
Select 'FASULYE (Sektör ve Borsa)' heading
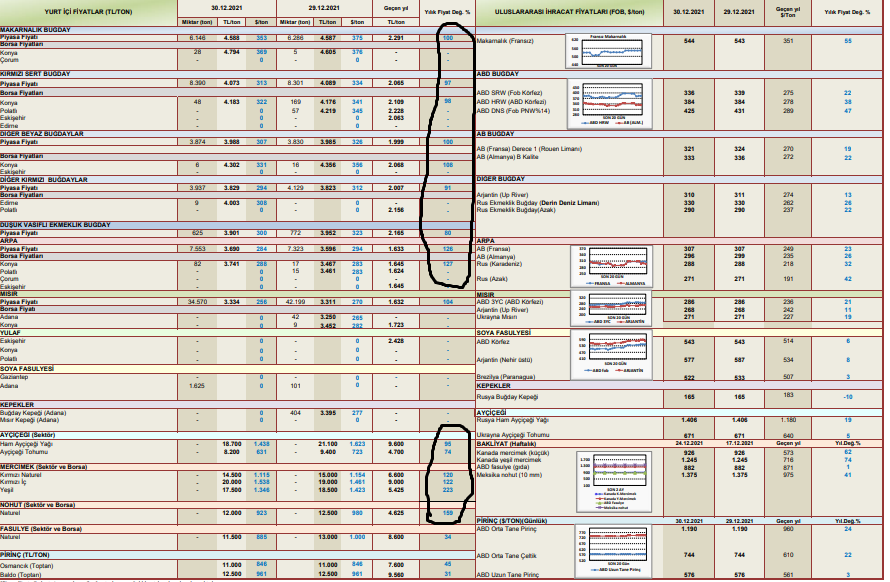(x=41, y=529)
